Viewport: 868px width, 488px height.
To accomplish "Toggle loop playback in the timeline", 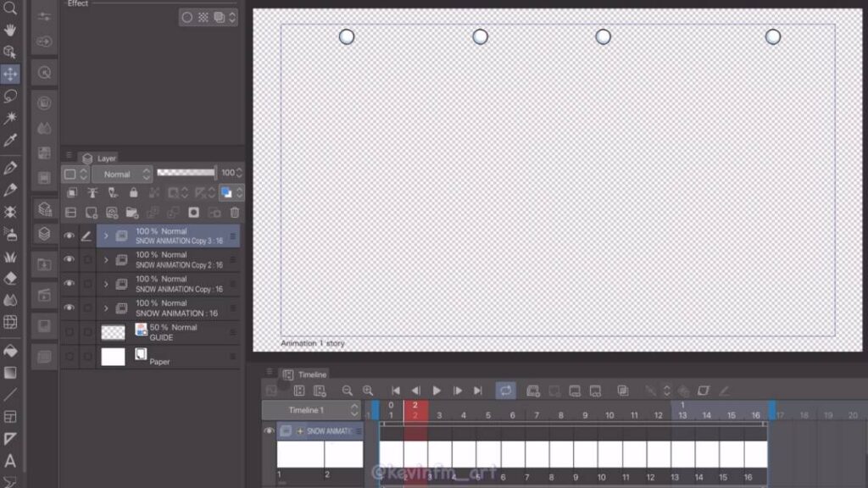I will pyautogui.click(x=505, y=391).
